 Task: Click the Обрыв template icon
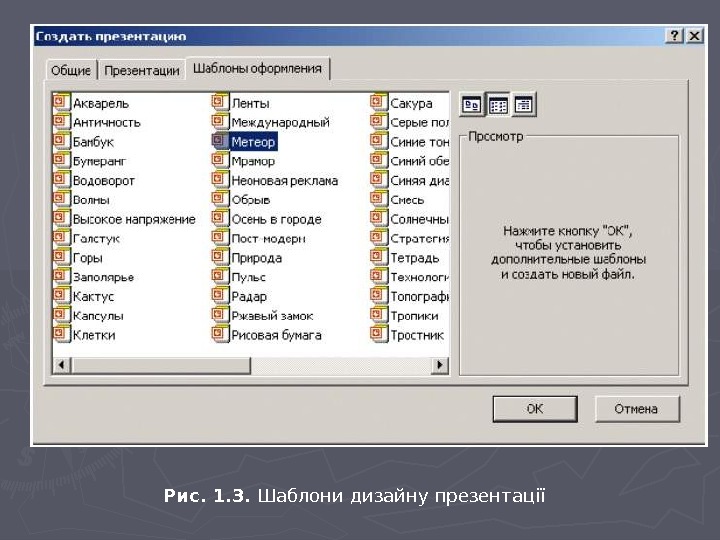point(220,199)
